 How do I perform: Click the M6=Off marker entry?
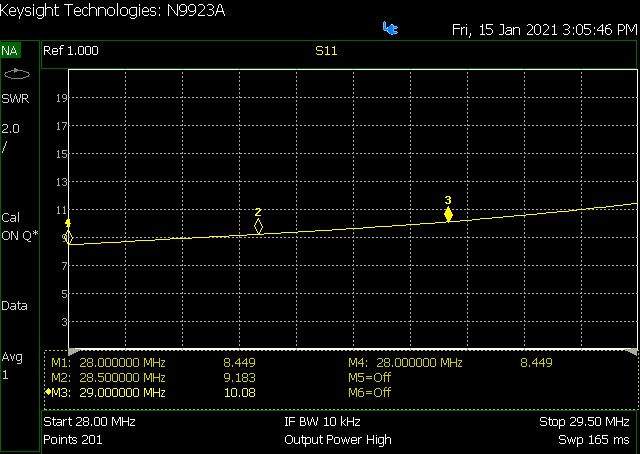369,393
